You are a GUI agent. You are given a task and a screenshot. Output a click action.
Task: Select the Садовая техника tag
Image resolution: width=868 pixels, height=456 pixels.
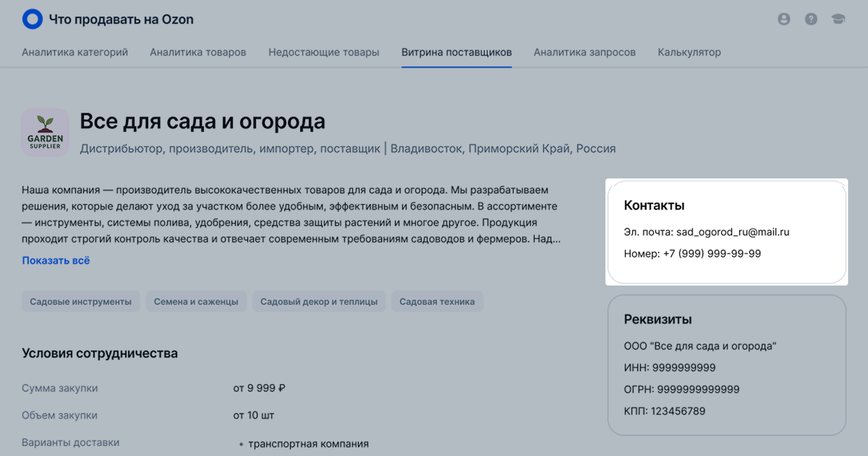[437, 301]
